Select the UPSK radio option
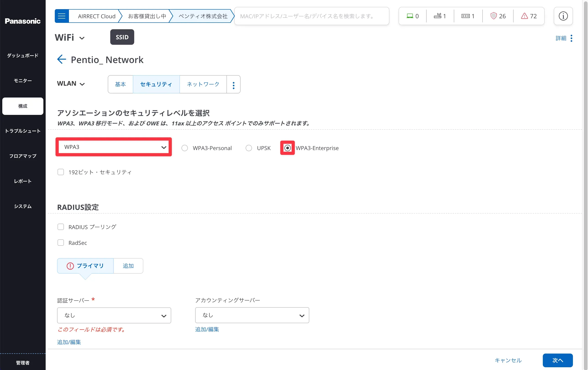The height and width of the screenshot is (370, 588). tap(249, 148)
